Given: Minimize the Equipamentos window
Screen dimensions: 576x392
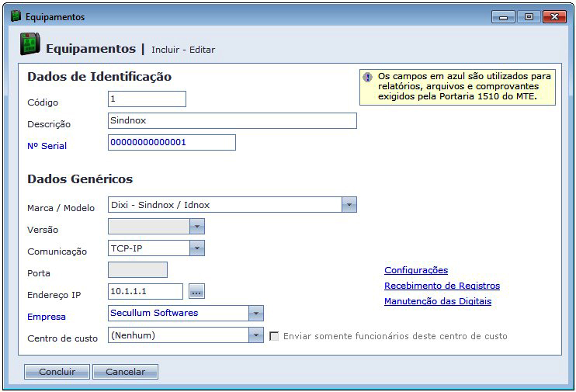Looking at the screenshot, I should click(x=503, y=17).
